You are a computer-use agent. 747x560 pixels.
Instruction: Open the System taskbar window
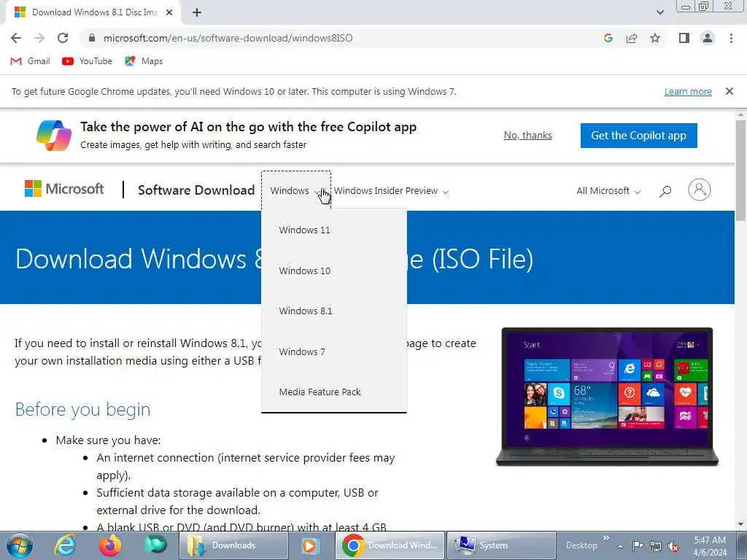pyautogui.click(x=501, y=545)
